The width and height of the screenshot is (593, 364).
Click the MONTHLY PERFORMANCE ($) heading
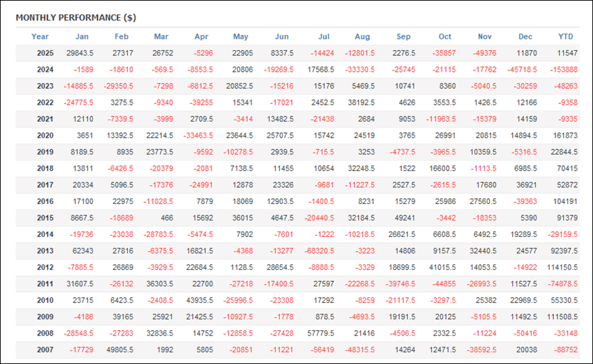(76, 17)
